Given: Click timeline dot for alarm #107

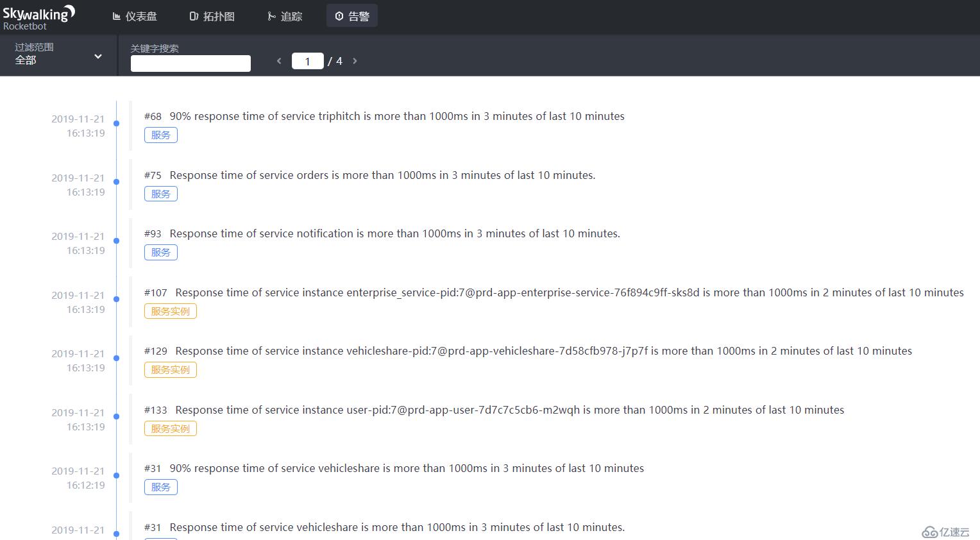Looking at the screenshot, I should click(116, 300).
